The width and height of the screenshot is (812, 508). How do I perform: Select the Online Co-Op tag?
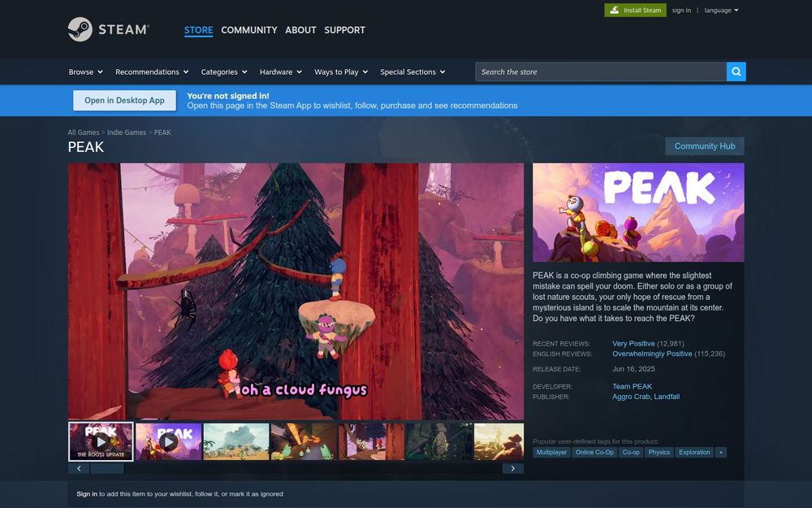[x=594, y=453]
